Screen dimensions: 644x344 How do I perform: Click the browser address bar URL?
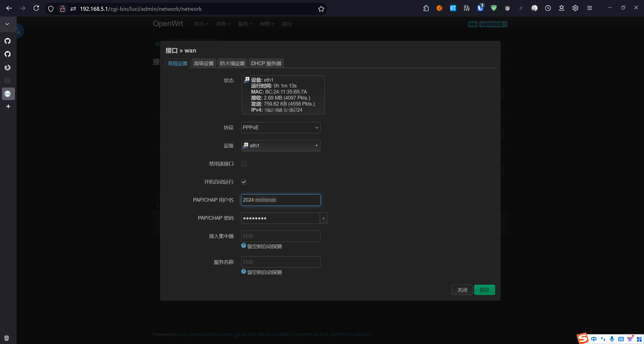(141, 9)
